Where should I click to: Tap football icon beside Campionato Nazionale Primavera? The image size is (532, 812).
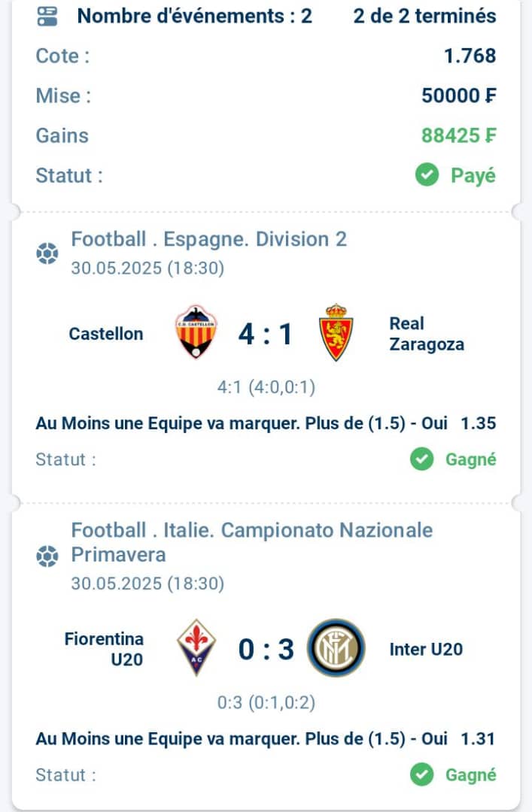pos(47,556)
